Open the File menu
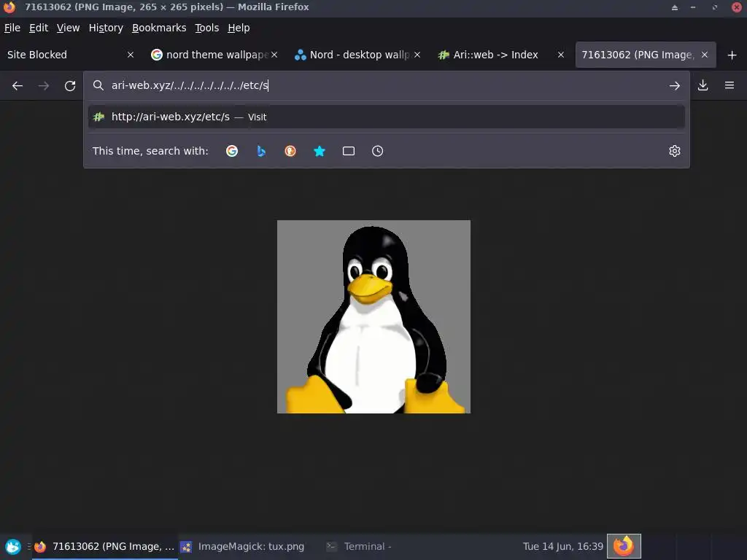 tap(12, 28)
